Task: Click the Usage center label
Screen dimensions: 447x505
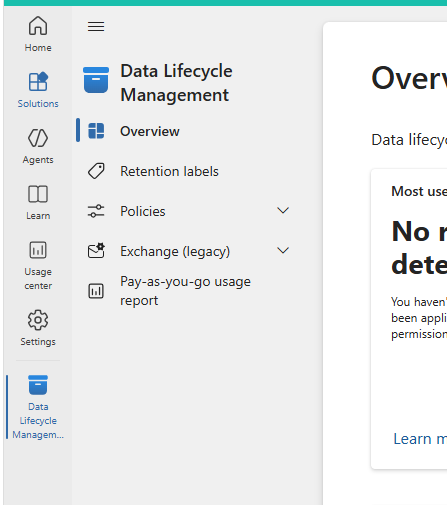Action: (x=38, y=279)
